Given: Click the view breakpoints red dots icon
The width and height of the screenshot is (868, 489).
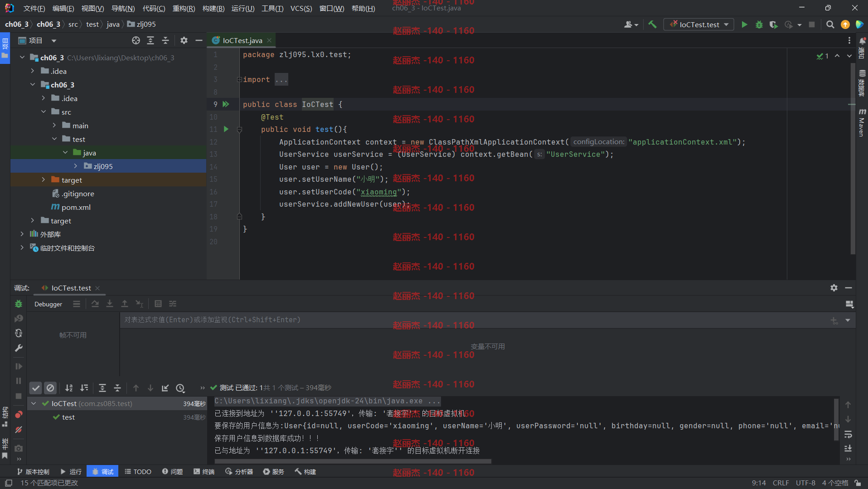Looking at the screenshot, I should pos(19,415).
